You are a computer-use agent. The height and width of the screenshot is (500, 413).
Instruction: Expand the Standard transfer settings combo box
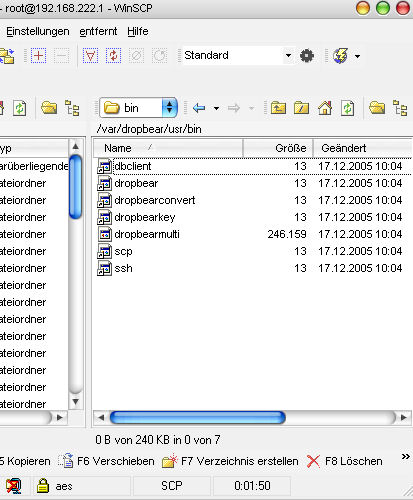[288, 55]
